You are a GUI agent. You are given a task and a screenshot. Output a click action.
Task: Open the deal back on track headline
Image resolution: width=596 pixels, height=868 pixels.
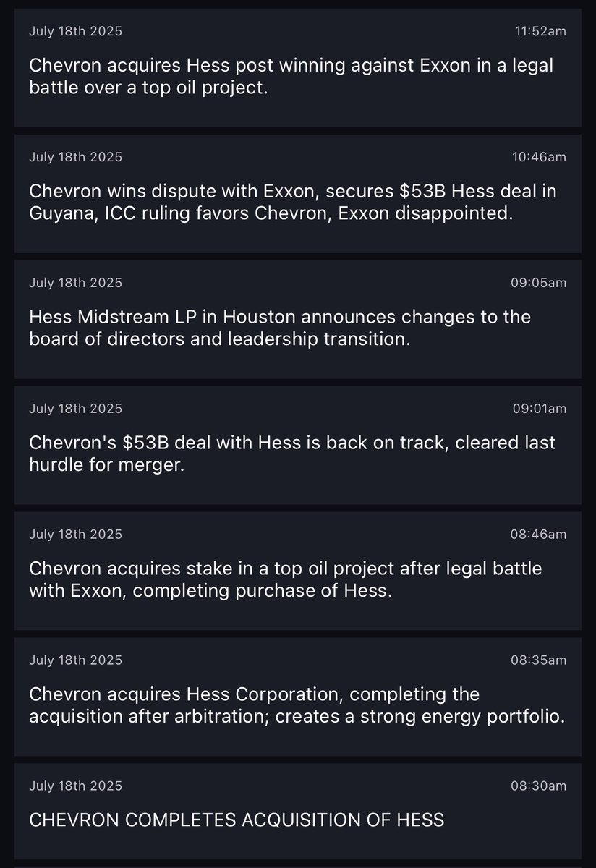click(298, 446)
